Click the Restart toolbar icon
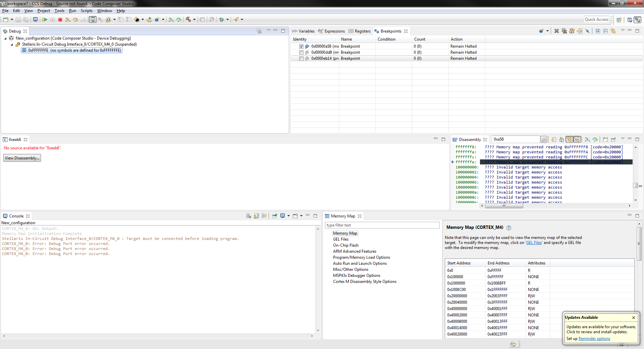 (x=149, y=20)
